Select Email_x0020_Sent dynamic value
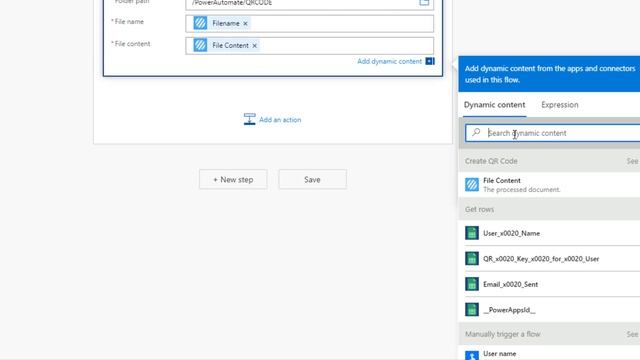The width and height of the screenshot is (640, 360). pos(549,284)
